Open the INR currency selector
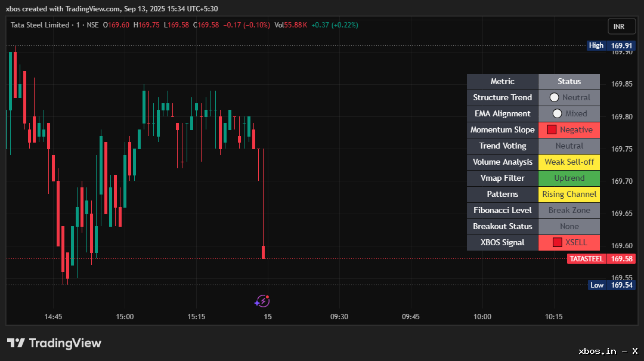 click(619, 27)
